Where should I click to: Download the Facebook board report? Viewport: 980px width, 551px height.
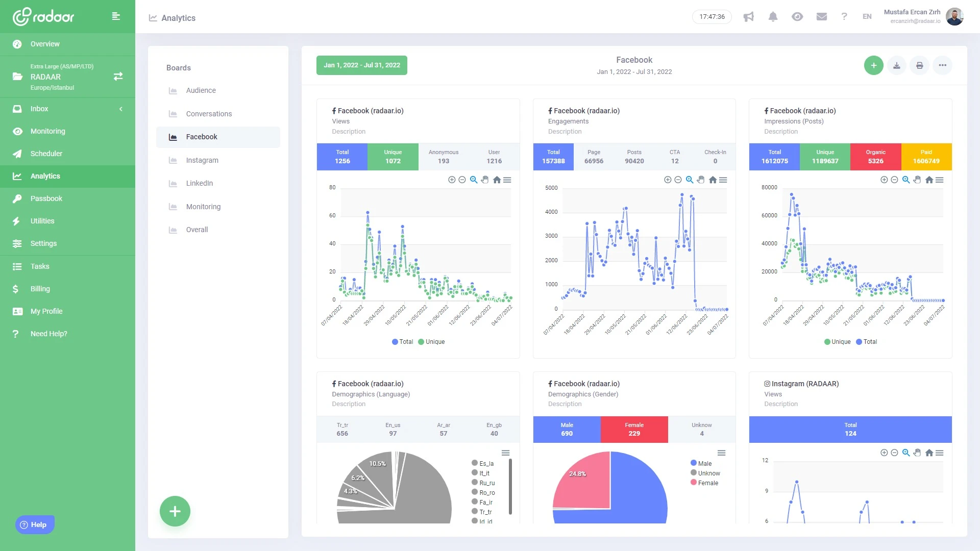[x=896, y=65]
